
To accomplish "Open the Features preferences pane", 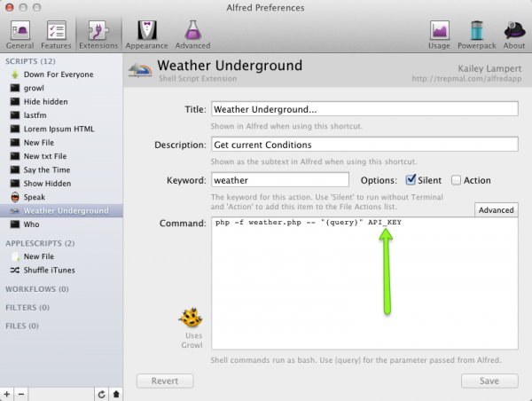I will tap(56, 35).
